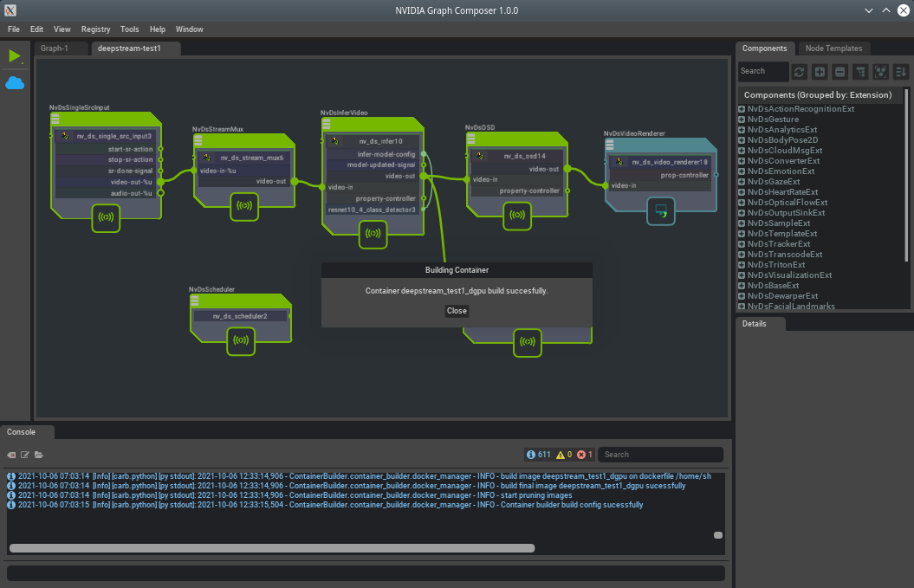Click the blue cloud icon in sidebar
The height and width of the screenshot is (588, 914).
15,83
